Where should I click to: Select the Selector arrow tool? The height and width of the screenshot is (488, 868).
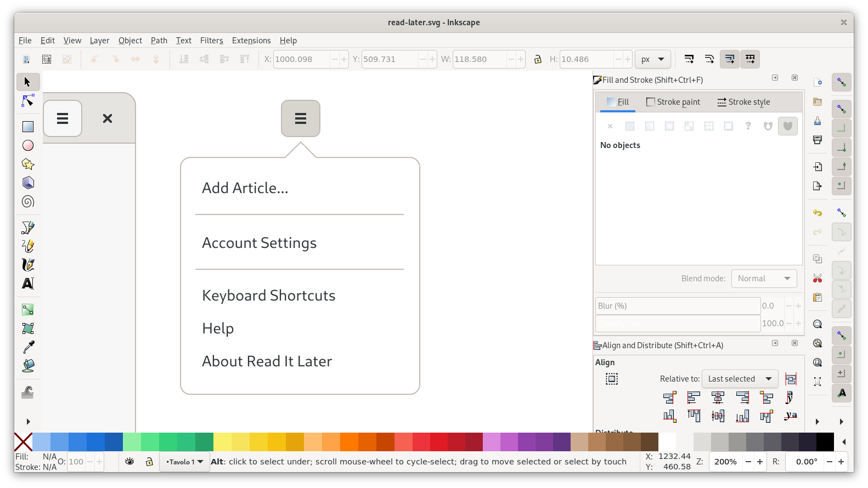(28, 82)
